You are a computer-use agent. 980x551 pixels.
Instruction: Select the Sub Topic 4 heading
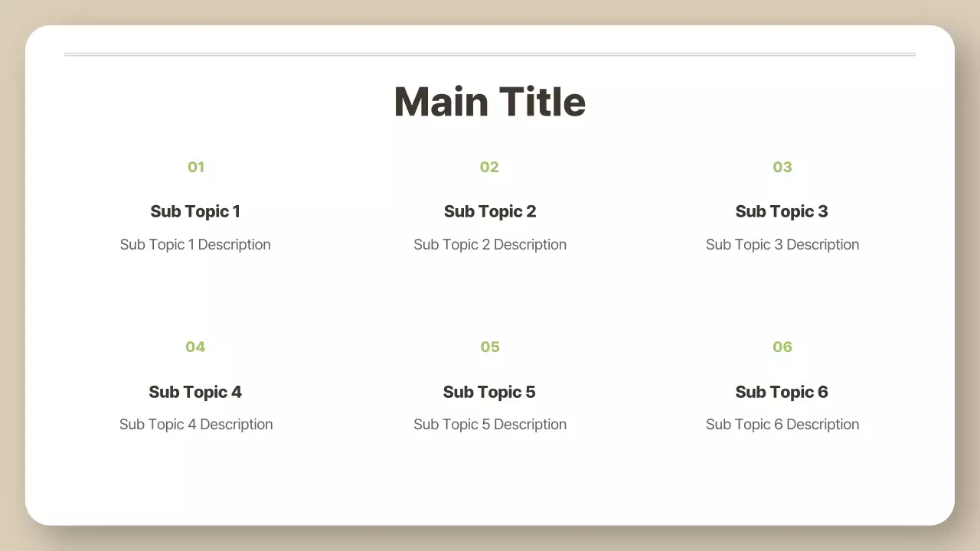(195, 393)
